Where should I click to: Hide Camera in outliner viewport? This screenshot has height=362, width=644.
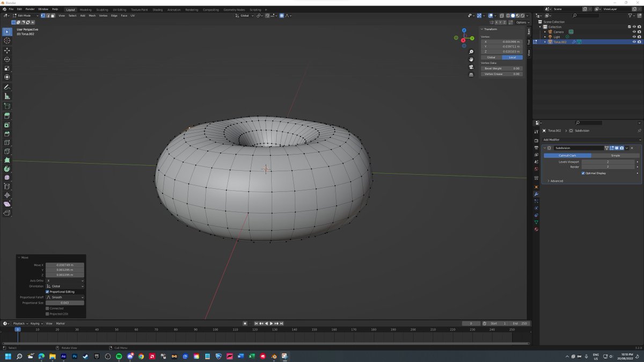tap(634, 32)
